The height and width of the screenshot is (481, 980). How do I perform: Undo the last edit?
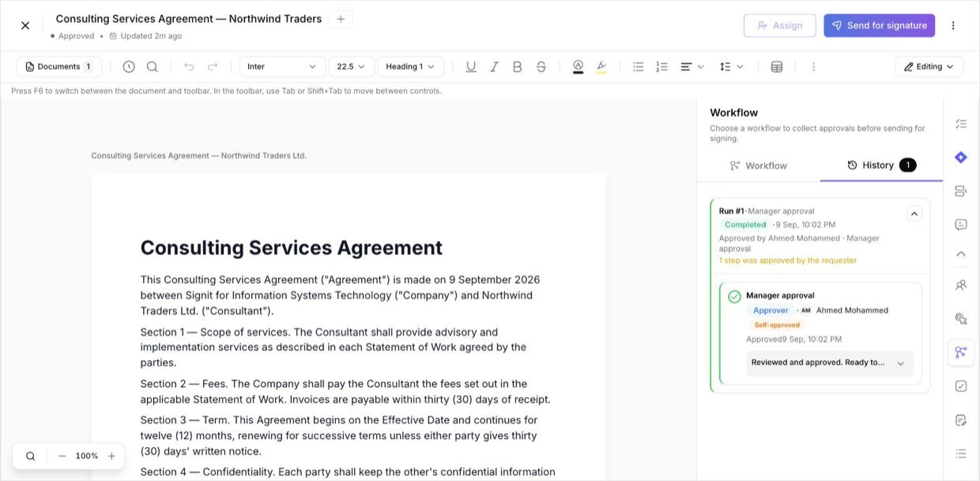click(189, 67)
